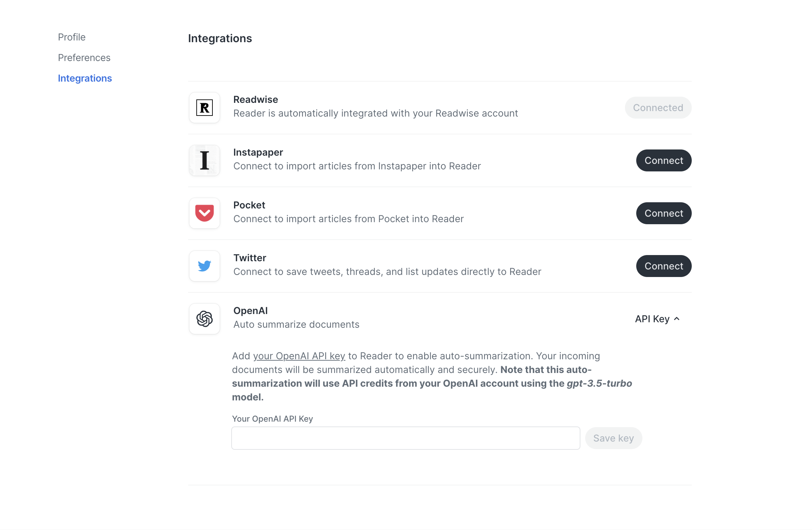Screen dimensions: 812x530
Task: Open the Profile settings page
Action: click(x=72, y=37)
